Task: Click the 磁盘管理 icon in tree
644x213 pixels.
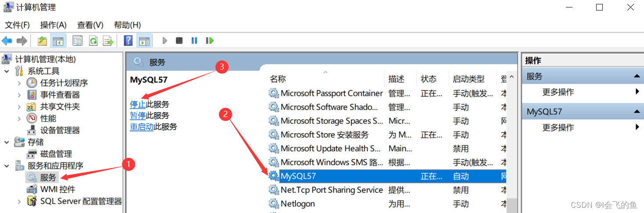Action: tap(32, 154)
